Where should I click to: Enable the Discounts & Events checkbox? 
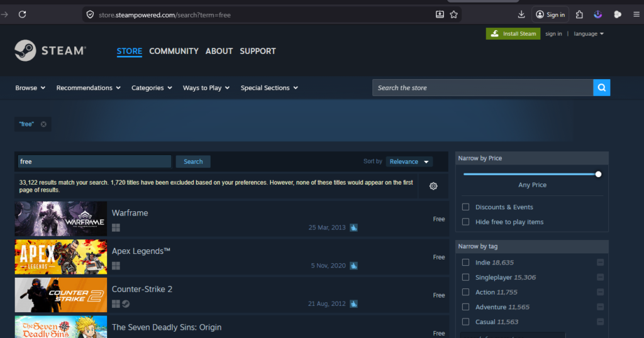pyautogui.click(x=465, y=207)
